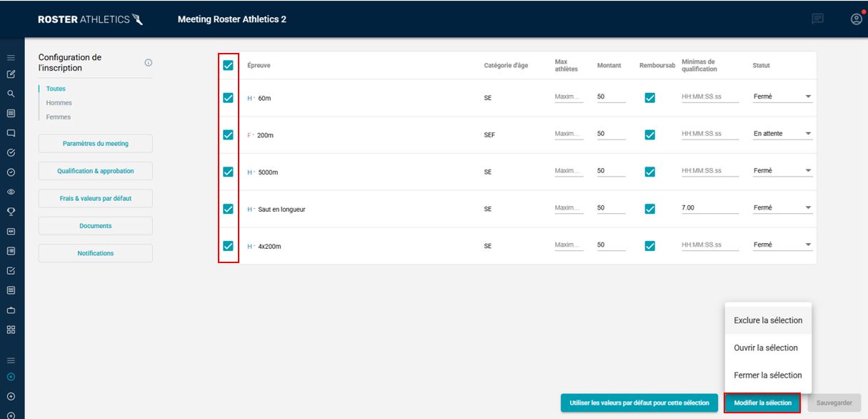Viewport: 868px width, 419px height.
Task: Open the Statut dropdown for Saut en longueur
Action: [x=783, y=208]
